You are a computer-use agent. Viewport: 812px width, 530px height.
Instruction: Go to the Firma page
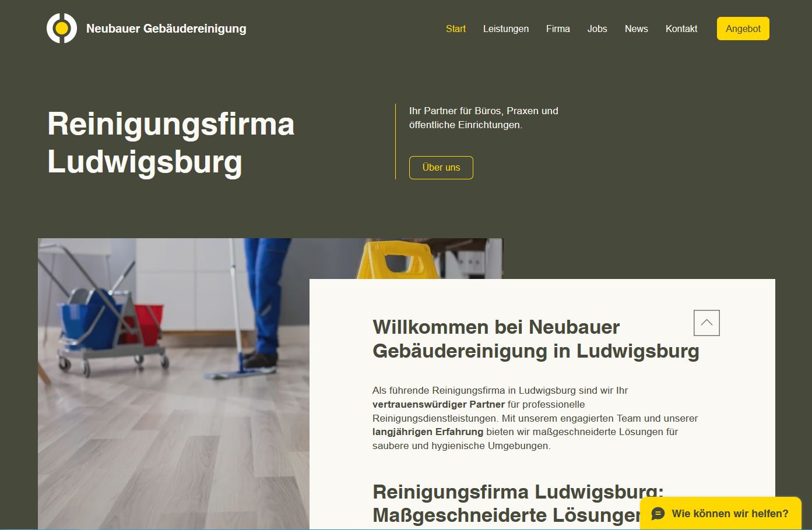point(558,29)
